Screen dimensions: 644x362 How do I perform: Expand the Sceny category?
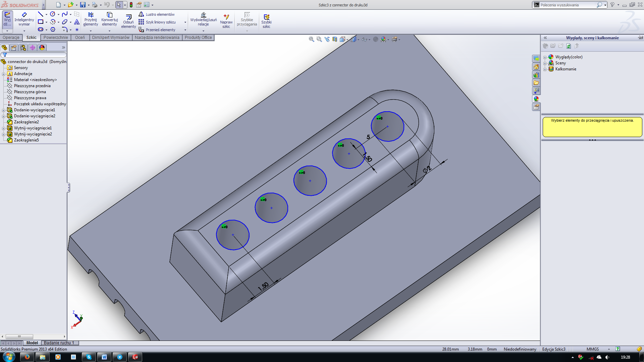pyautogui.click(x=545, y=63)
